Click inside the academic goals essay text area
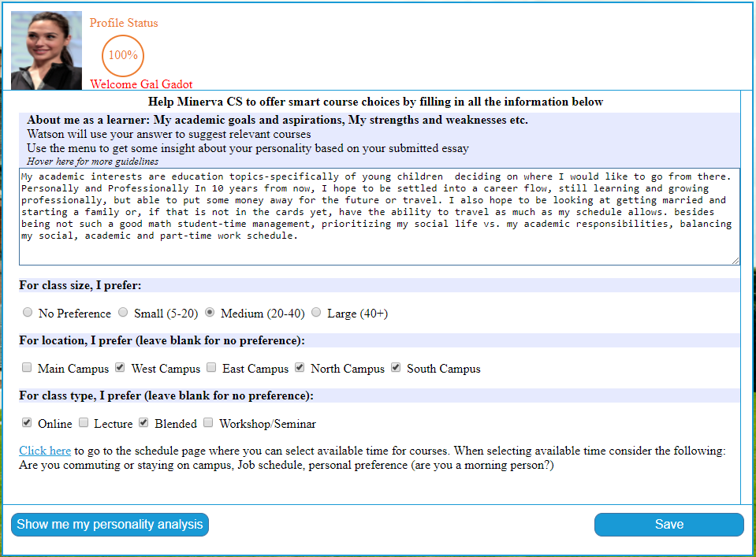 click(x=378, y=216)
